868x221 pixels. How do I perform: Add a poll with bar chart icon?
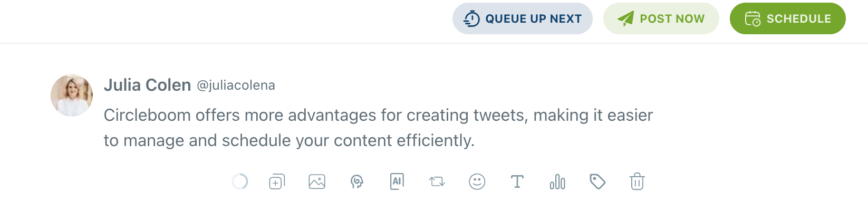point(557,182)
